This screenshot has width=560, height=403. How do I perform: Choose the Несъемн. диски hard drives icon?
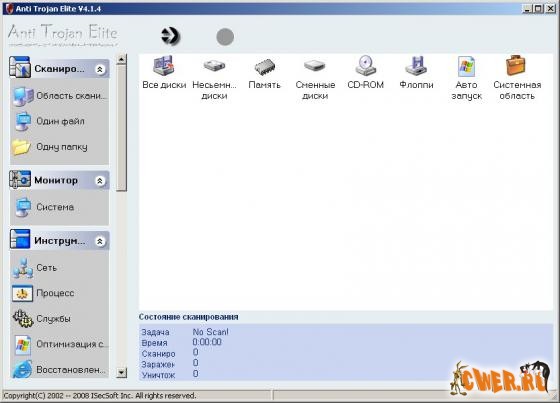pos(214,66)
